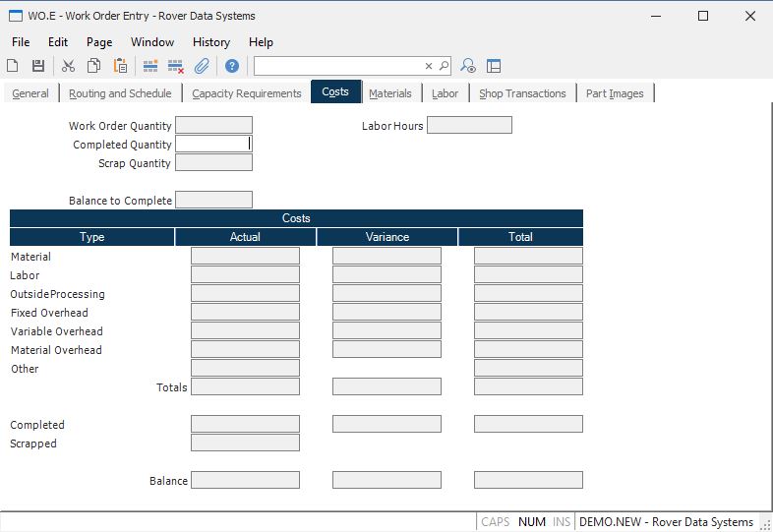
Task: Click the Cut scissors icon
Action: 68,66
